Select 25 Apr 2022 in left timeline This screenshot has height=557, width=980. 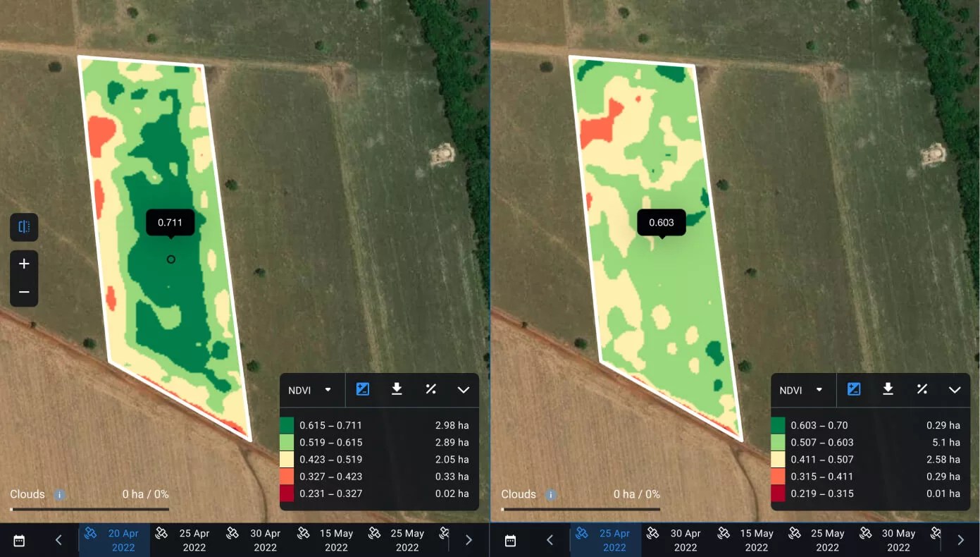click(185, 540)
